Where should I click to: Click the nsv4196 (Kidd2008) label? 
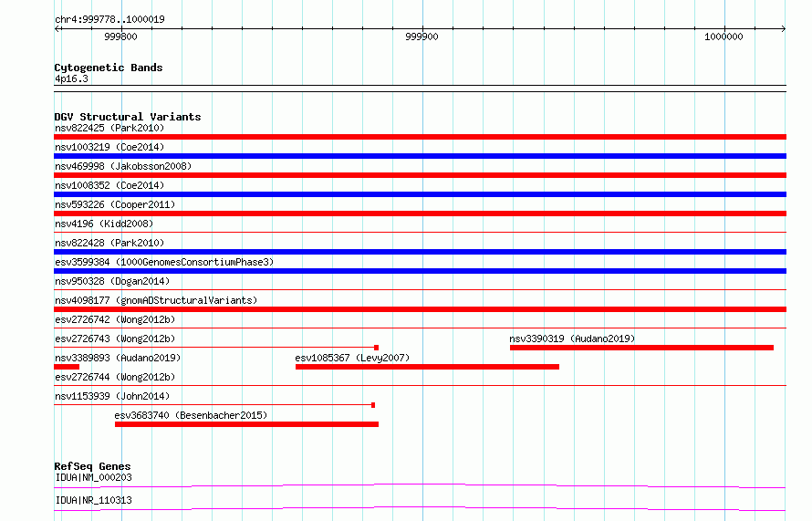point(104,224)
